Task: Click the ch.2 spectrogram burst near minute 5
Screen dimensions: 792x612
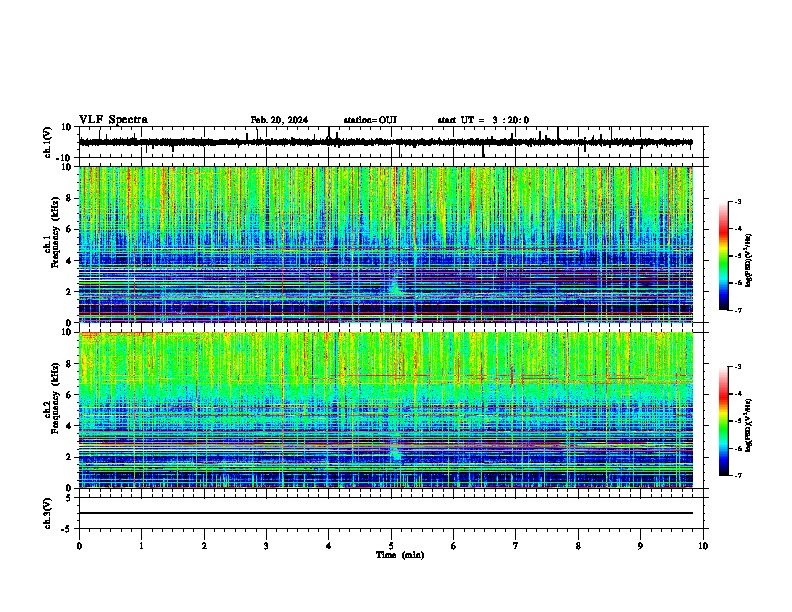Action: coord(396,447)
